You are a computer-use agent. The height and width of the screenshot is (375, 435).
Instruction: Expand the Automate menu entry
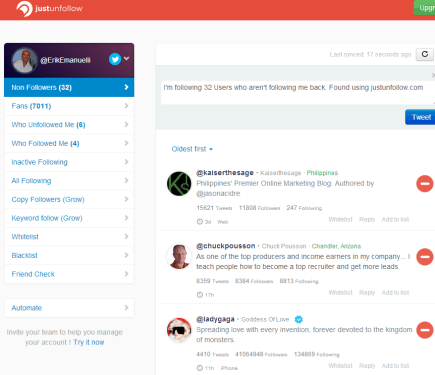pos(69,308)
